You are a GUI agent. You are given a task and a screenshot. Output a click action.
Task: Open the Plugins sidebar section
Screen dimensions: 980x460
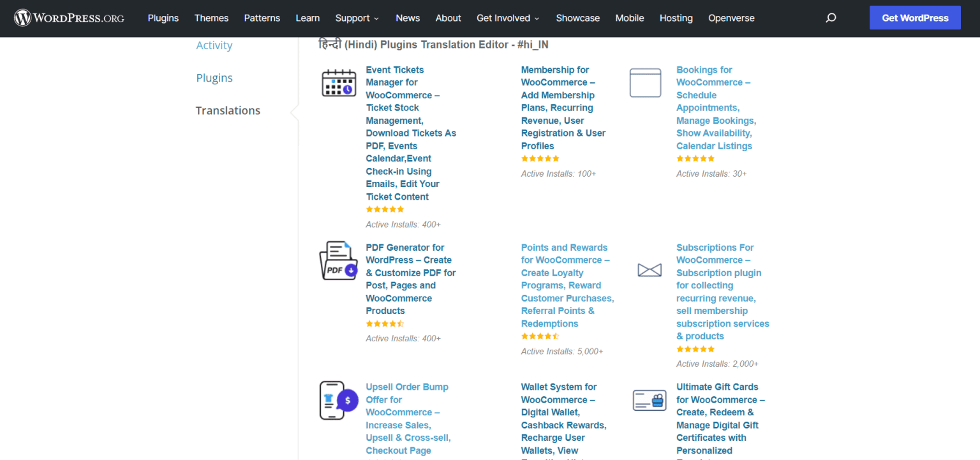tap(214, 77)
